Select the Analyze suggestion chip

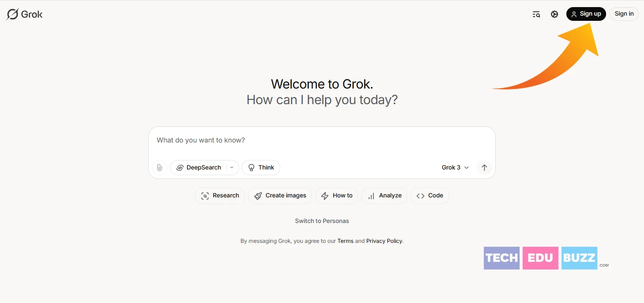(x=385, y=196)
